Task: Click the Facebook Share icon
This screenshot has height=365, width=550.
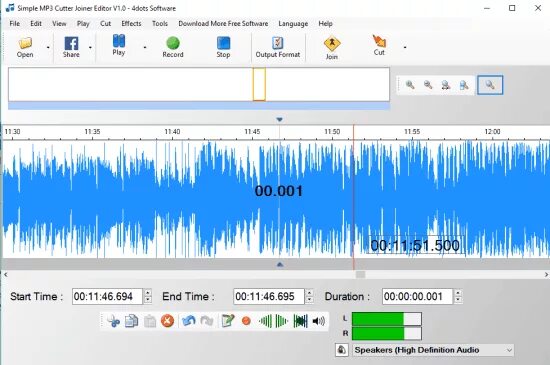Action: [x=71, y=44]
